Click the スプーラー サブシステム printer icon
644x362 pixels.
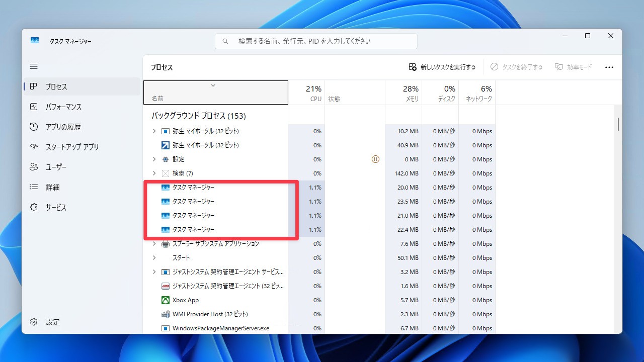(166, 244)
